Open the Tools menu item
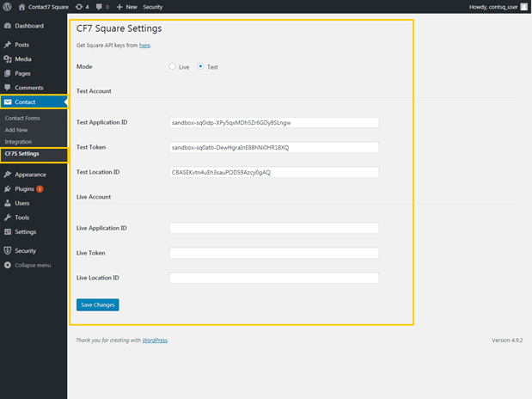This screenshot has height=399, width=532. 22,218
